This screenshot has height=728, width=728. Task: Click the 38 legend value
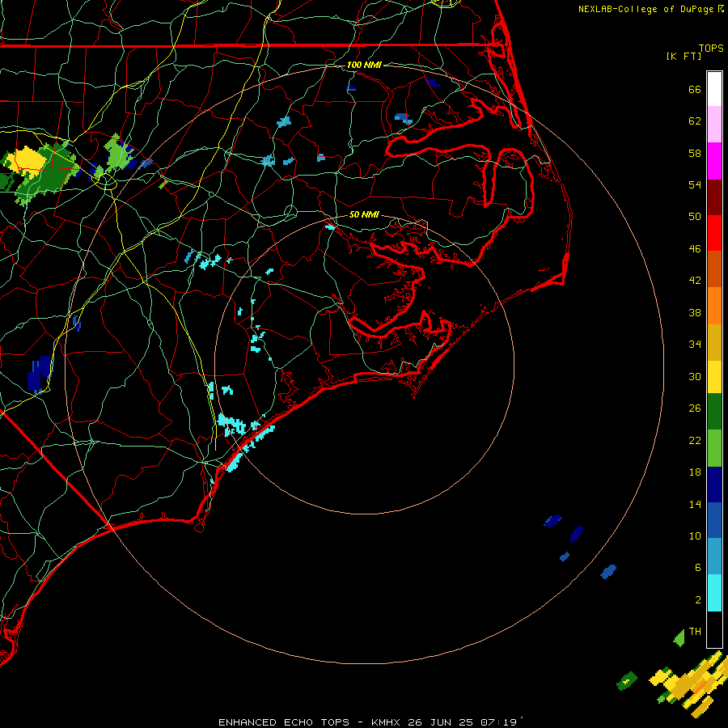[695, 312]
